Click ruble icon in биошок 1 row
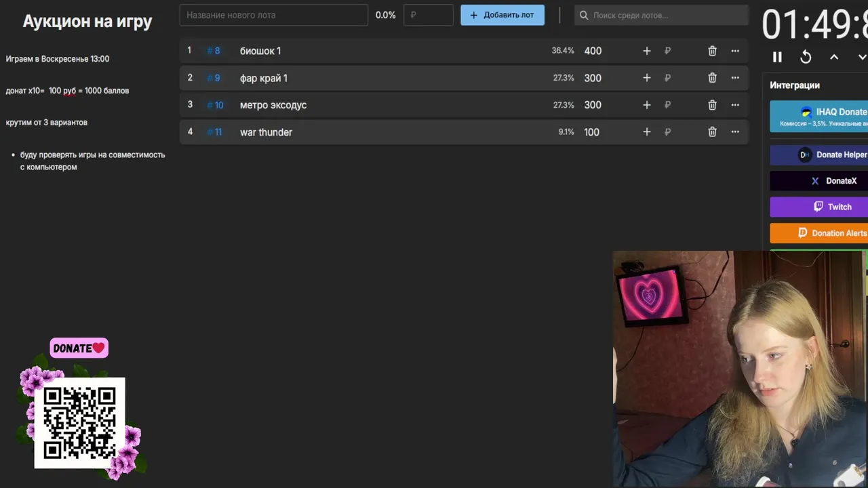This screenshot has width=868, height=488. (x=668, y=51)
